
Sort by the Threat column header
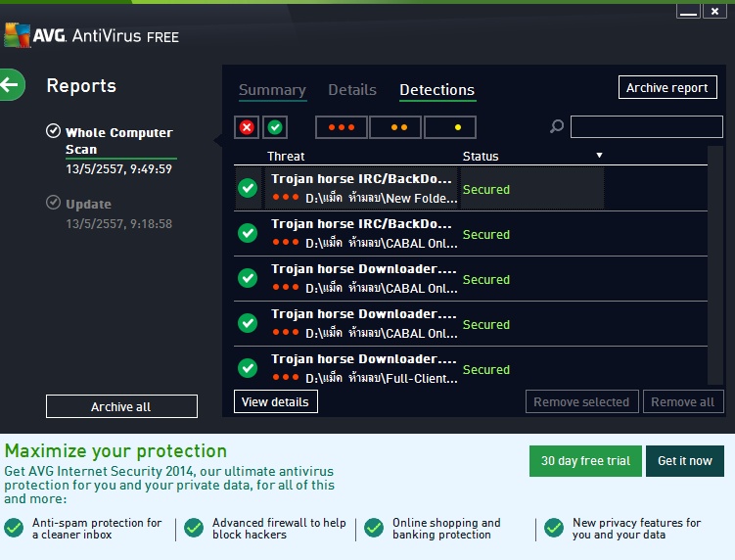286,157
